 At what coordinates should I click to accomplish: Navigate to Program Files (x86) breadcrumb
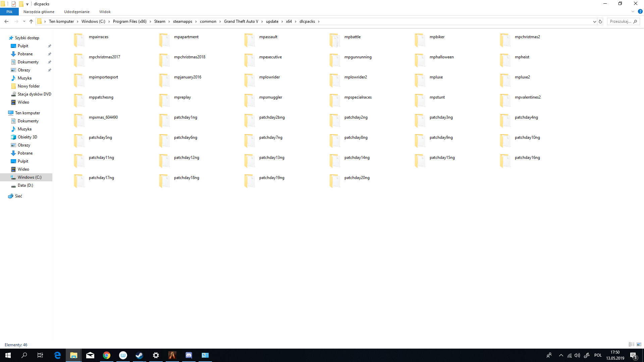[x=130, y=21]
